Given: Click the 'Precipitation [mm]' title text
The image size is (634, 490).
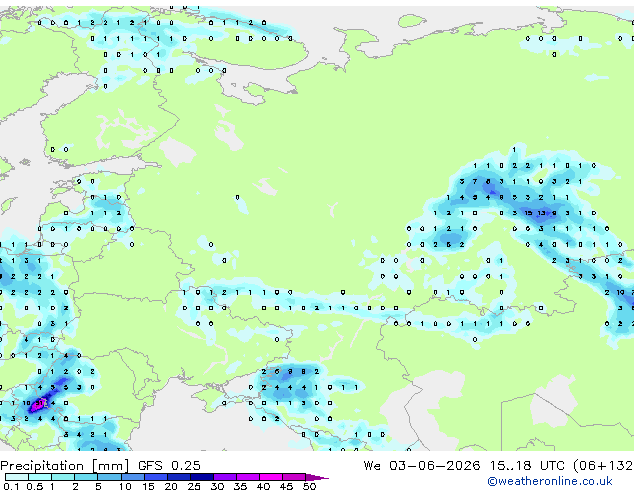Looking at the screenshot, I should tap(65, 466).
